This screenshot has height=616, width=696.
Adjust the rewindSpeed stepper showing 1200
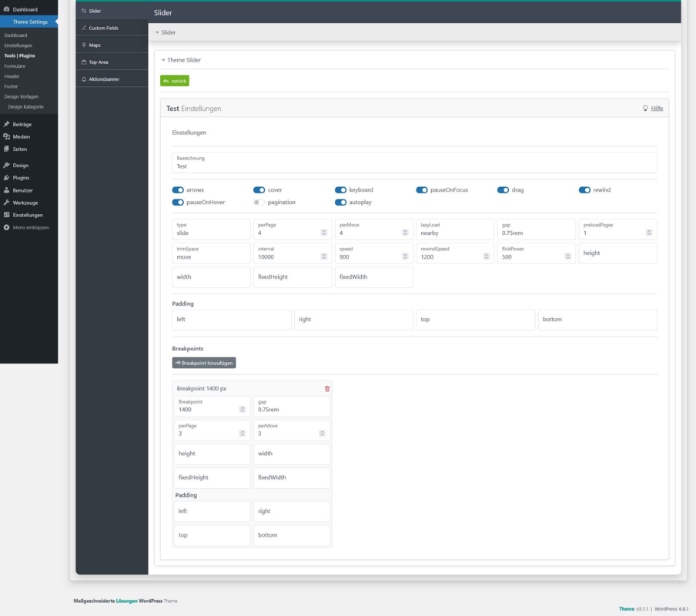coord(486,256)
